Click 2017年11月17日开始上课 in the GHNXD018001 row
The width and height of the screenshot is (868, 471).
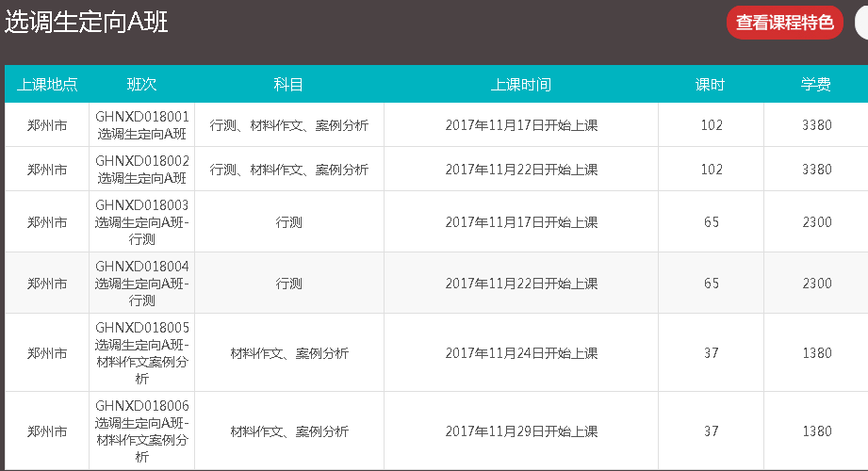click(x=521, y=125)
